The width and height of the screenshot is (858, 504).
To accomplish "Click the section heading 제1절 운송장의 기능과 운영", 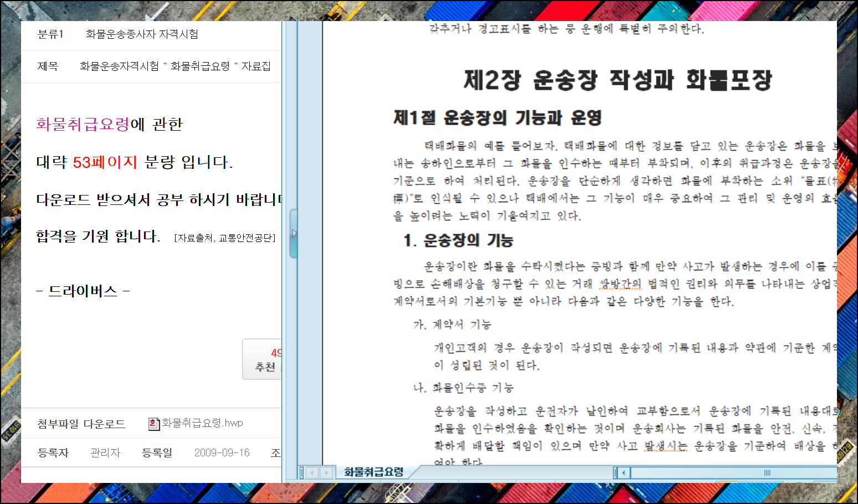I will click(x=497, y=117).
